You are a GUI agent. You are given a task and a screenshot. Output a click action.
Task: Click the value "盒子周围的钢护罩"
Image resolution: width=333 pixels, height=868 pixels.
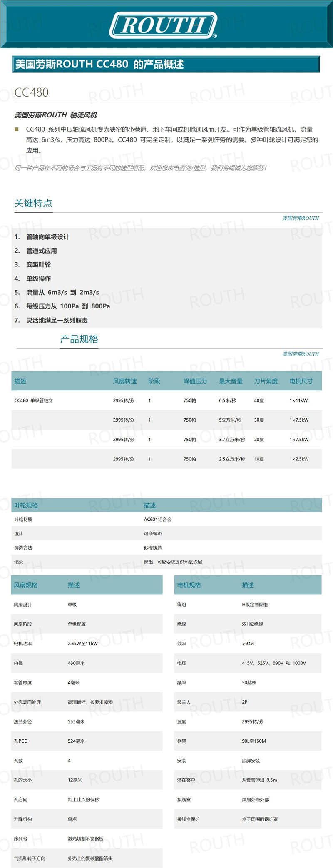coord(260,819)
